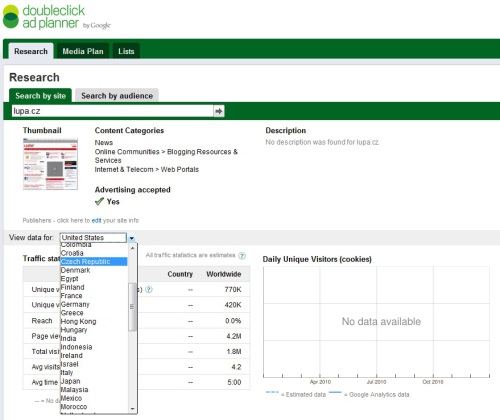The image size is (500, 420).
Task: Switch to Search by audience tab
Action: [117, 96]
